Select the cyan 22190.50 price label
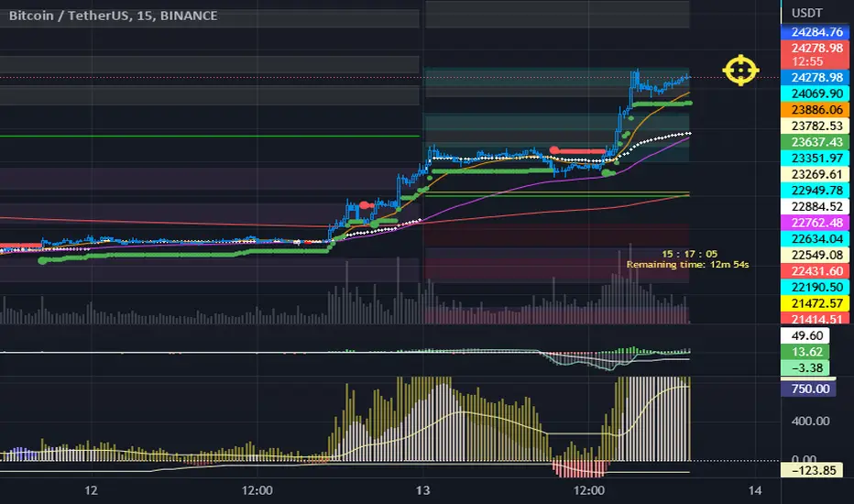The height and width of the screenshot is (504, 854). pyautogui.click(x=815, y=287)
